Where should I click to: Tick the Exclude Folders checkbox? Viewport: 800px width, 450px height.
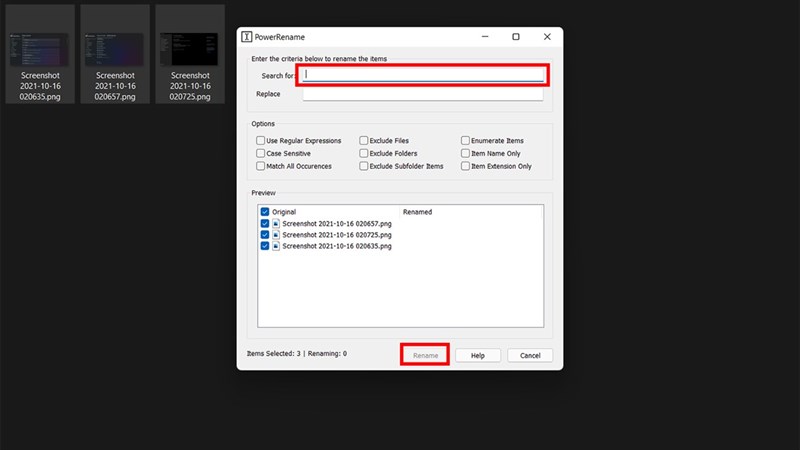coord(363,153)
